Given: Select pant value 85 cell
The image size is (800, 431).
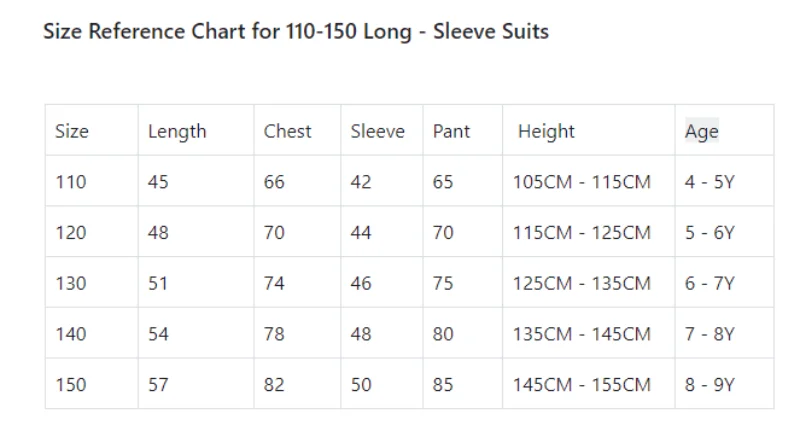Looking at the screenshot, I should [443, 384].
